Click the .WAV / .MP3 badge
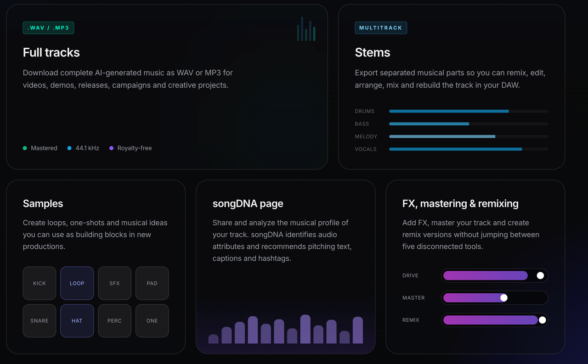Image resolution: width=588 pixels, height=364 pixels. click(x=48, y=28)
